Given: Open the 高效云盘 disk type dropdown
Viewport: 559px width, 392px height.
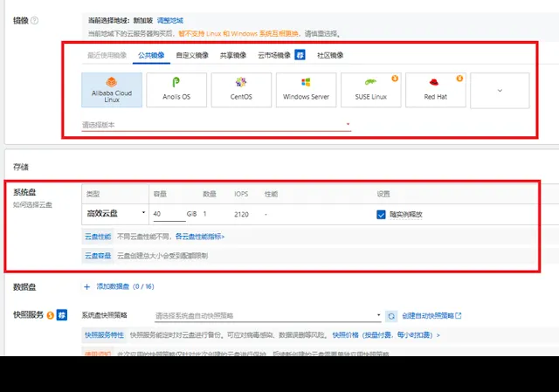Looking at the screenshot, I should pyautogui.click(x=115, y=214).
